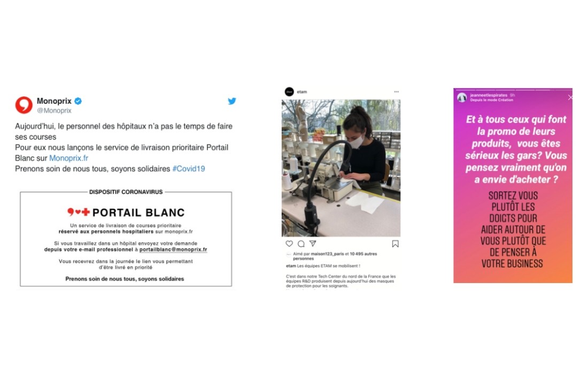The width and height of the screenshot is (588, 374).
Task: Open the etam post three-dot options menu
Action: tap(397, 91)
